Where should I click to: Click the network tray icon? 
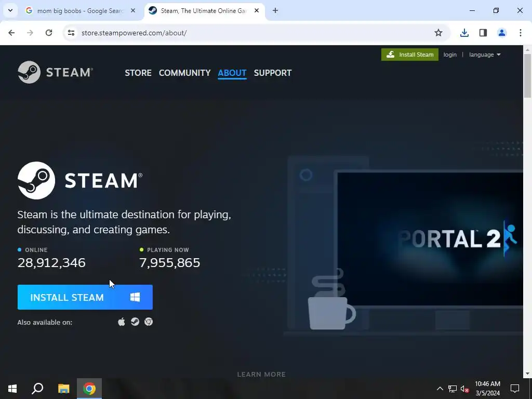(453, 389)
